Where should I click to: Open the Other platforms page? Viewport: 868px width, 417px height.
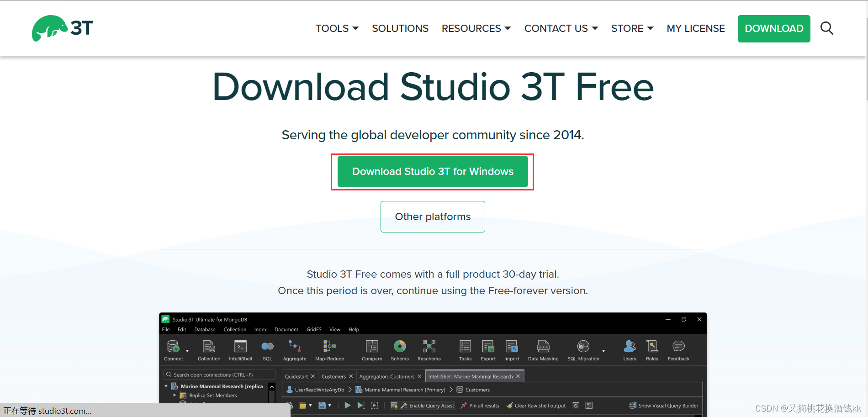[x=433, y=216]
